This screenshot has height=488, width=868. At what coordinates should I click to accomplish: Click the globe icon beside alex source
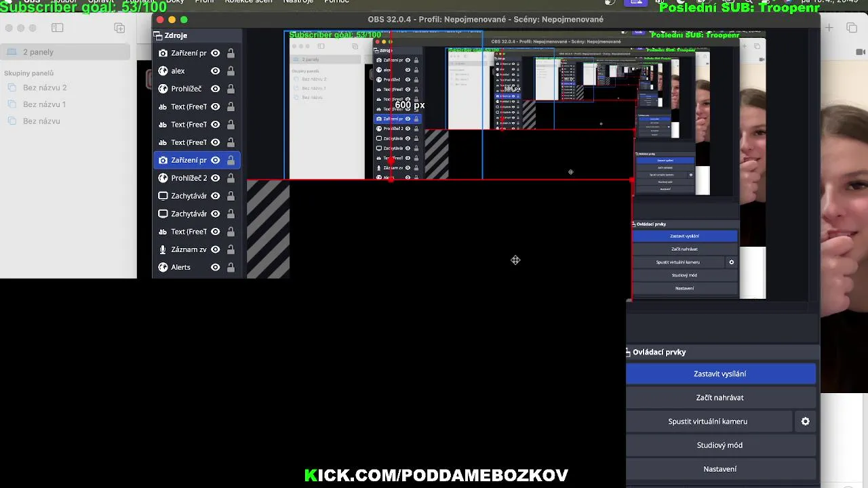163,70
